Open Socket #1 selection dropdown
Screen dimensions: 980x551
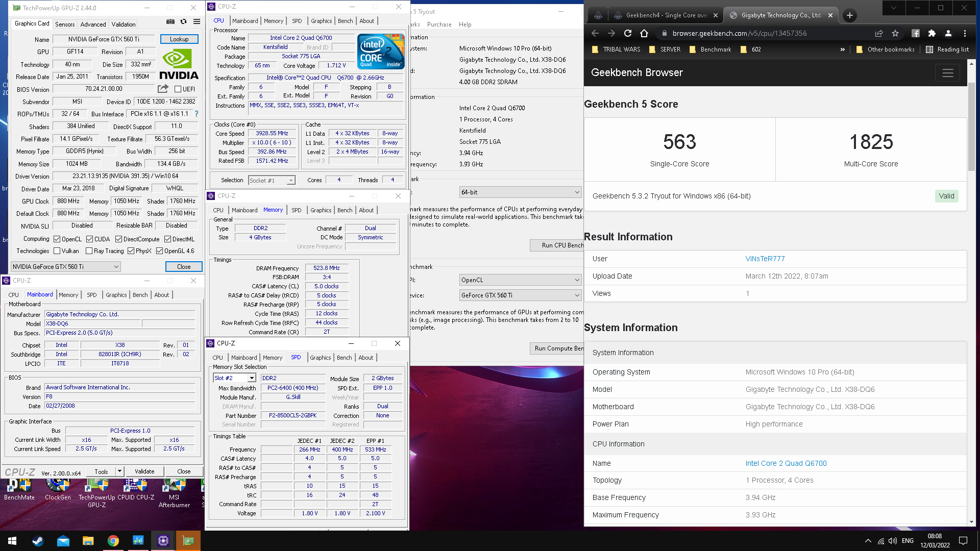point(272,181)
